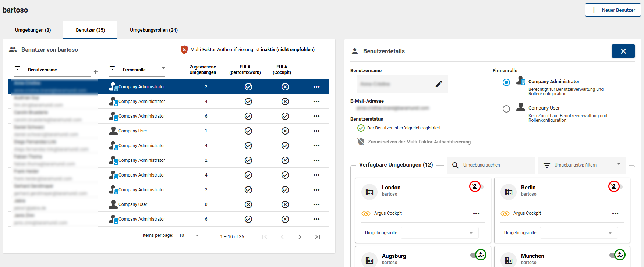Viewport: 644px width, 267px height.
Task: Open the three-dot menu in Berlin card
Action: pos(615,213)
